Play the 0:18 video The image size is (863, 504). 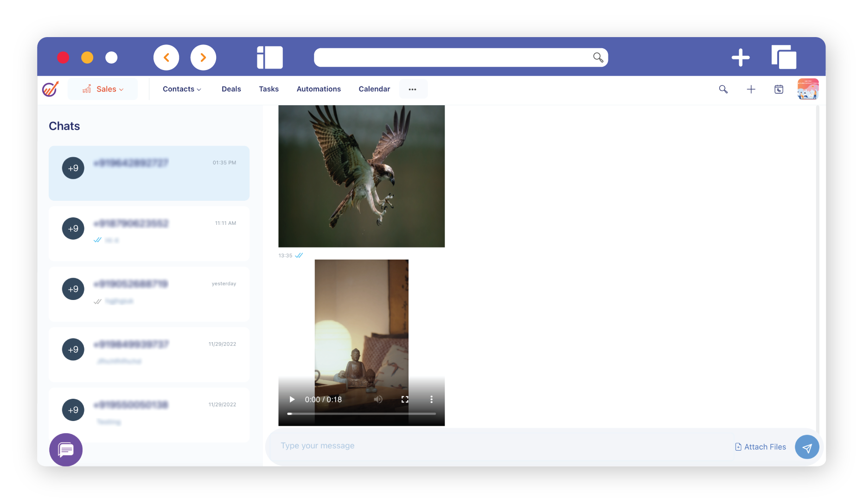(x=292, y=399)
